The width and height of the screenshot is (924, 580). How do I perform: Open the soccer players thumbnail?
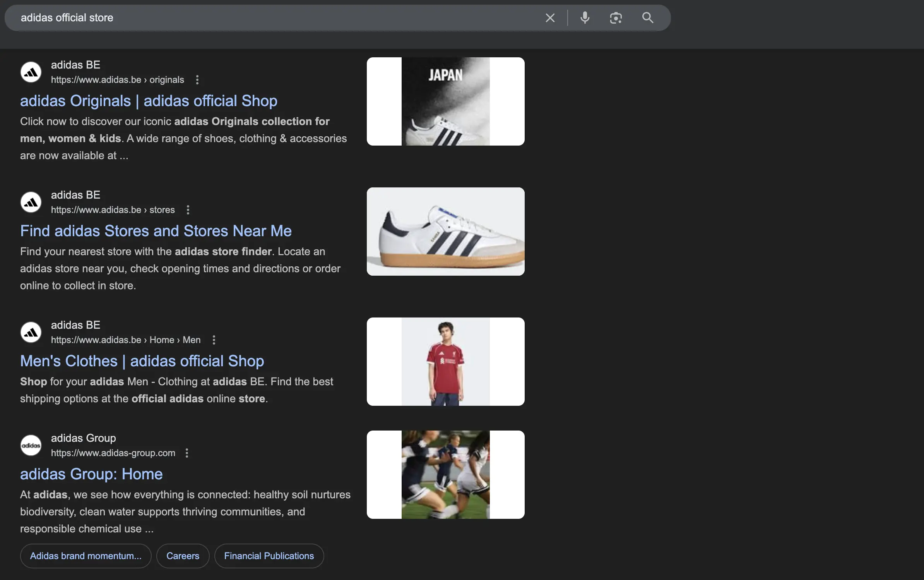coord(446,475)
